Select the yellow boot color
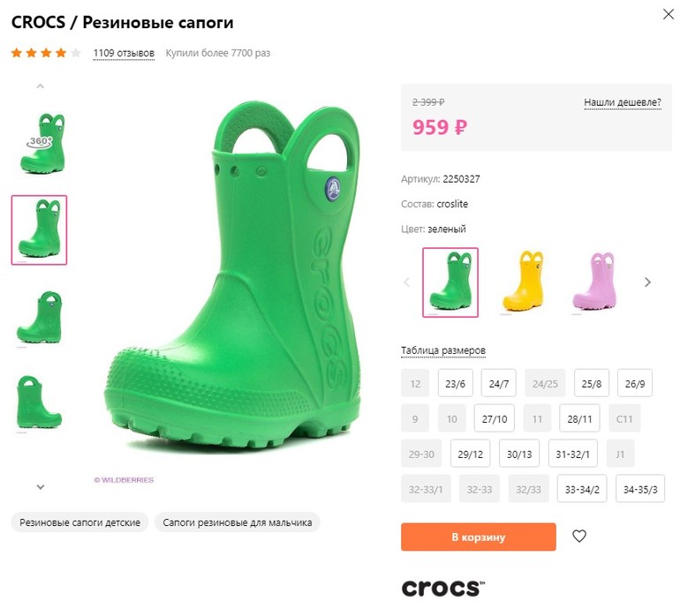This screenshot has height=616, width=680. pos(524,282)
